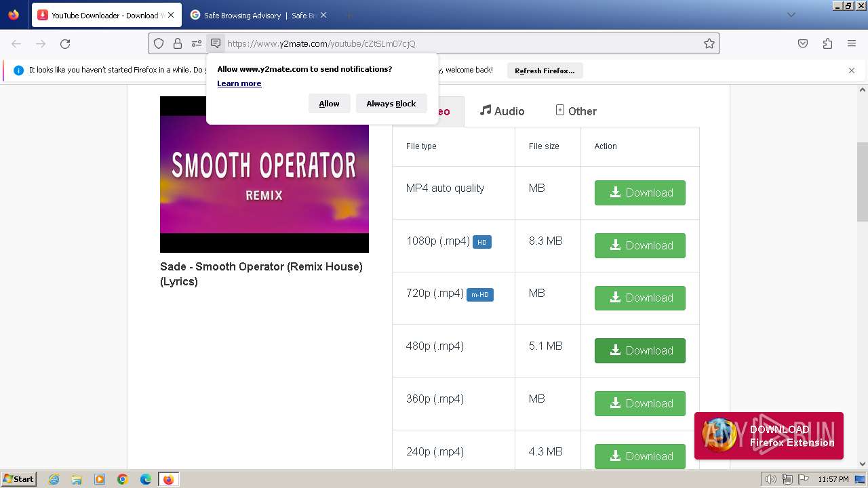Open the Windows Start menu
Screen dimensions: 868x488
point(19,479)
